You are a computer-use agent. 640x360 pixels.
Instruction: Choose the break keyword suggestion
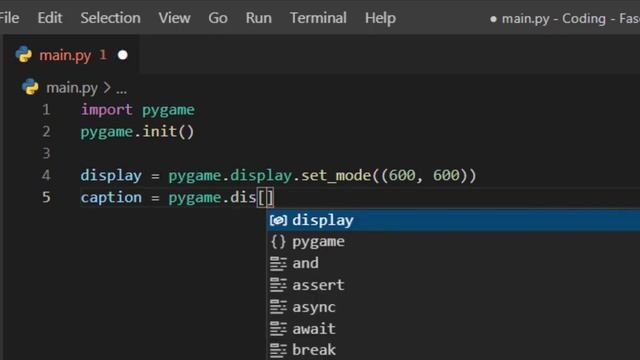[x=453, y=350]
